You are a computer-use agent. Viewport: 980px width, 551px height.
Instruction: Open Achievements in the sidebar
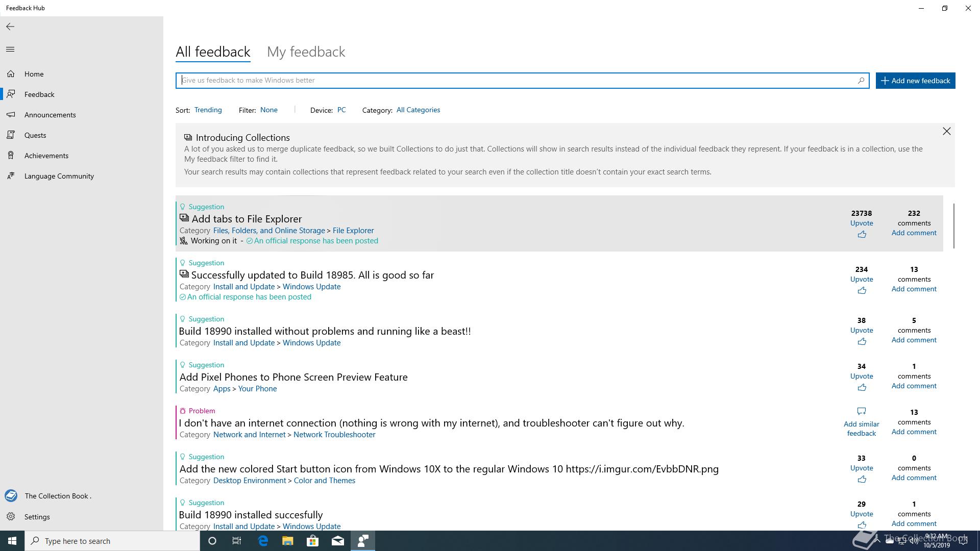[x=46, y=156]
